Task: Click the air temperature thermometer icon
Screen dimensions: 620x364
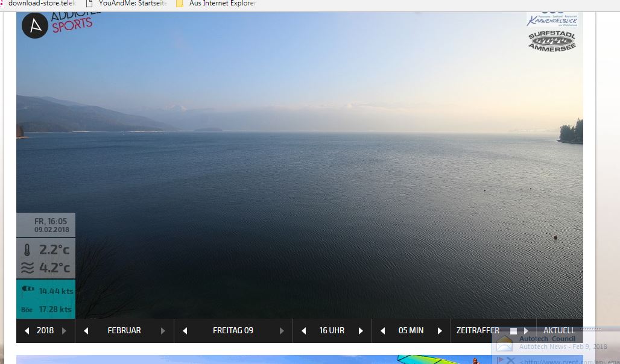Action: click(27, 249)
